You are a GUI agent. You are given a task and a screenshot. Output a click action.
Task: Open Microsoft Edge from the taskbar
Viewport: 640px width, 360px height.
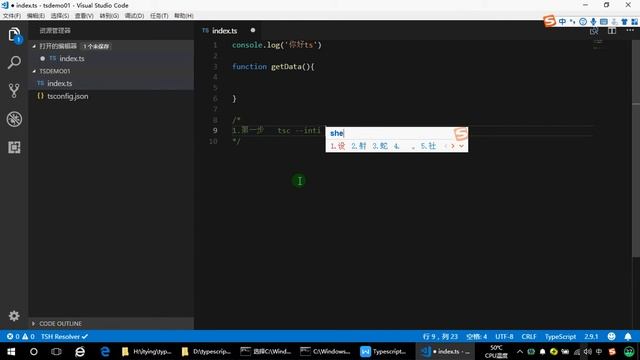coord(105,351)
